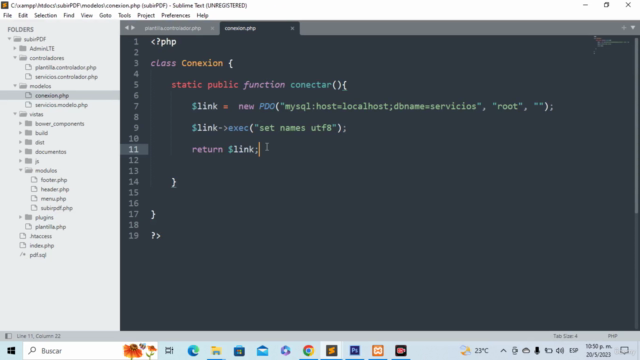Open Windows Start menu

click(11, 351)
